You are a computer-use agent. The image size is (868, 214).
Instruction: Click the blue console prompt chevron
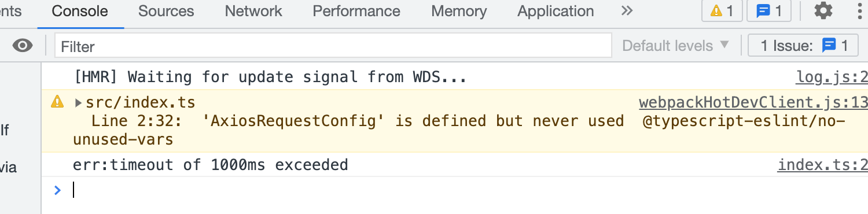pos(57,190)
